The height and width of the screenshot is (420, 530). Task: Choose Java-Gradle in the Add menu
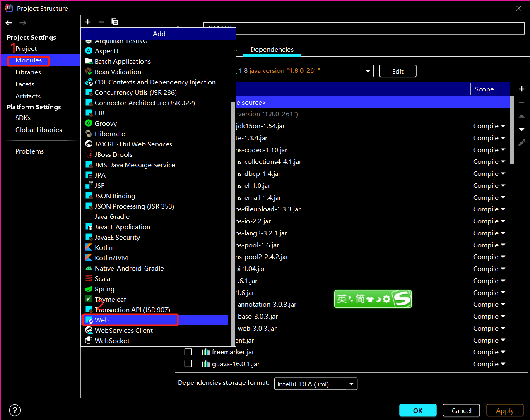point(155,216)
